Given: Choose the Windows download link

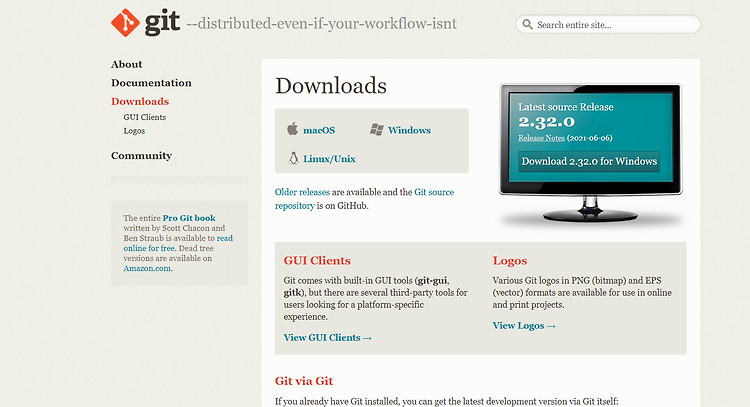Looking at the screenshot, I should point(409,130).
